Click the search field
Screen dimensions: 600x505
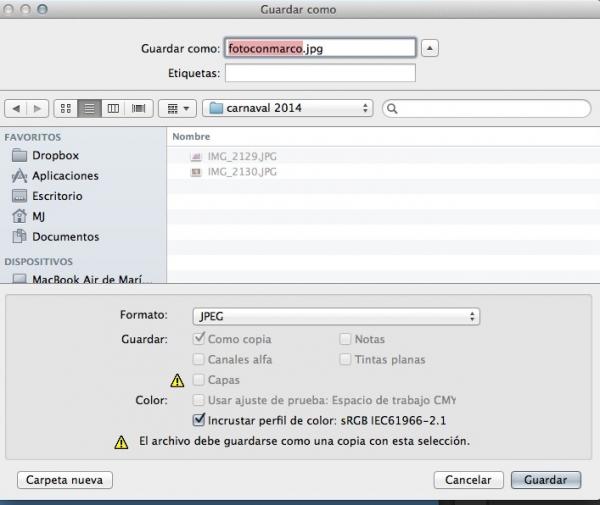point(487,109)
